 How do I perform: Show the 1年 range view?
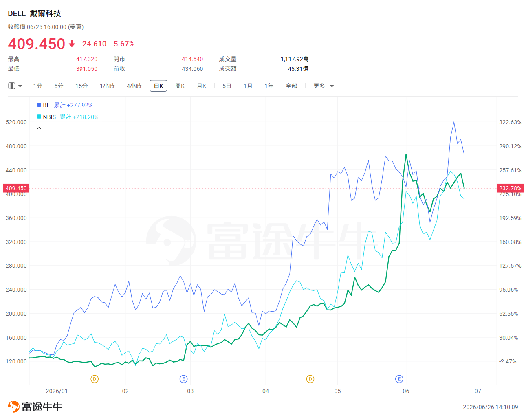point(269,86)
